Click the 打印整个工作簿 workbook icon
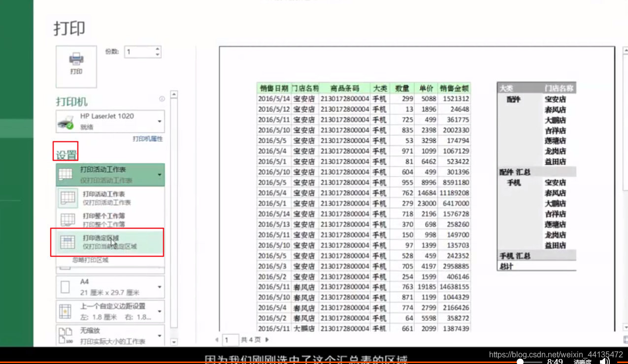The image size is (628, 364). coord(67,219)
